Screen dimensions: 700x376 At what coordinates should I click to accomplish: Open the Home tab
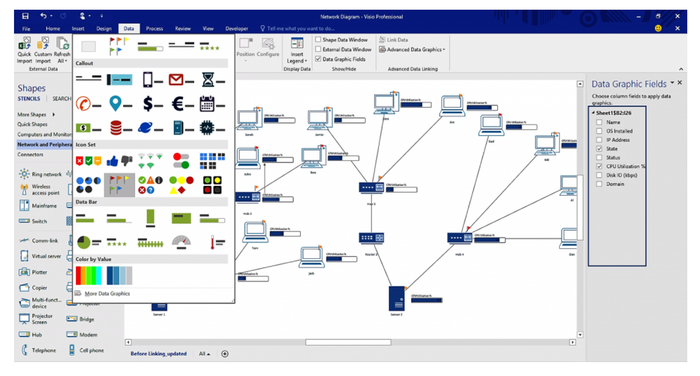(53, 29)
